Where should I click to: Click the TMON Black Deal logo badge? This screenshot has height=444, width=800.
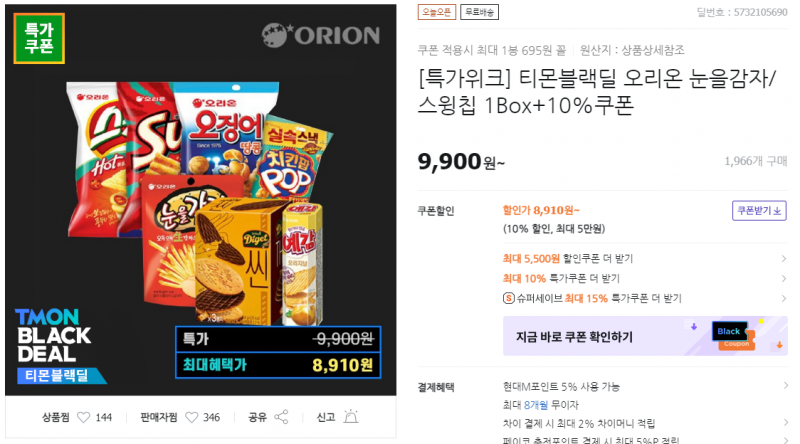tap(55, 346)
